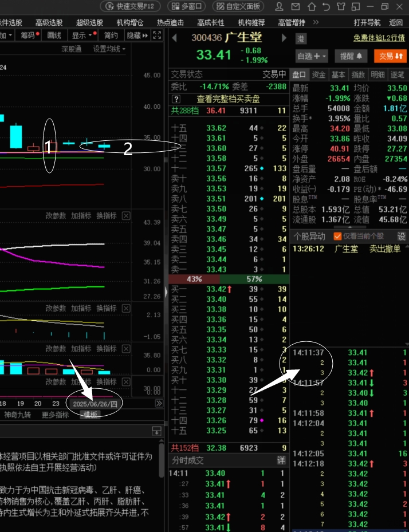This screenshot has width=409, height=532.
Task: Toggle 深股通 overlay
Action: tap(72, 49)
